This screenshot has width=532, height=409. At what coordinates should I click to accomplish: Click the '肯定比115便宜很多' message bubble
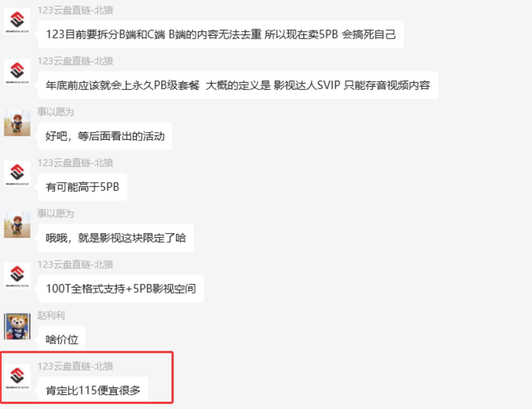pyautogui.click(x=93, y=390)
